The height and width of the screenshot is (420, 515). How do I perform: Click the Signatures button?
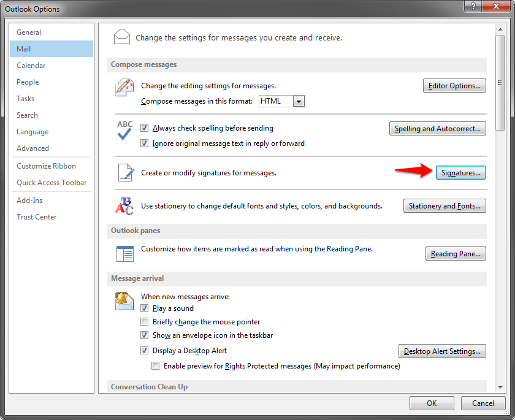pos(461,173)
